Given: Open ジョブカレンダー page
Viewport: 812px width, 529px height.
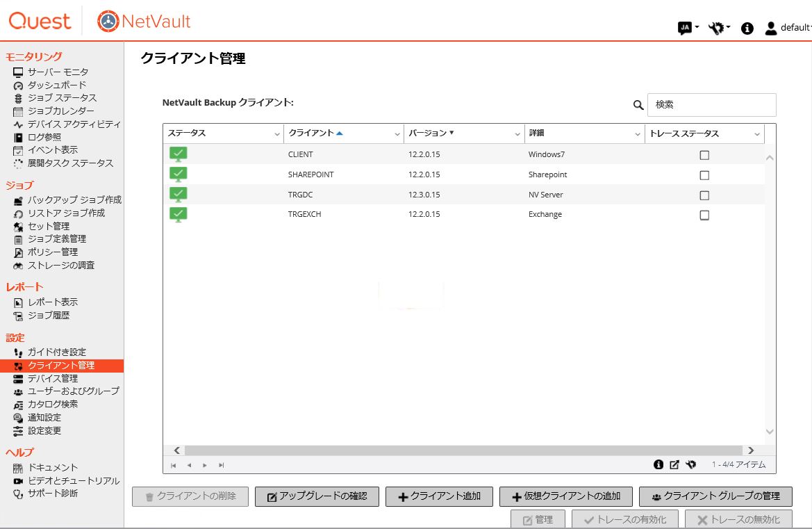Looking at the screenshot, I should [61, 111].
